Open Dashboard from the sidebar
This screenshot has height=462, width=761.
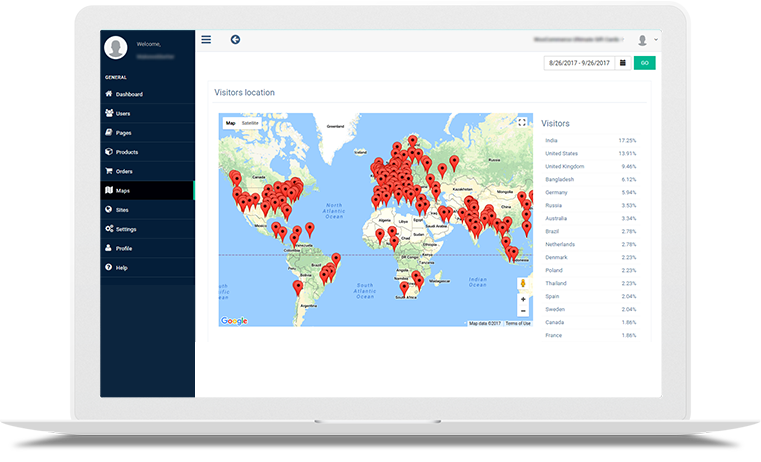pyautogui.click(x=128, y=94)
